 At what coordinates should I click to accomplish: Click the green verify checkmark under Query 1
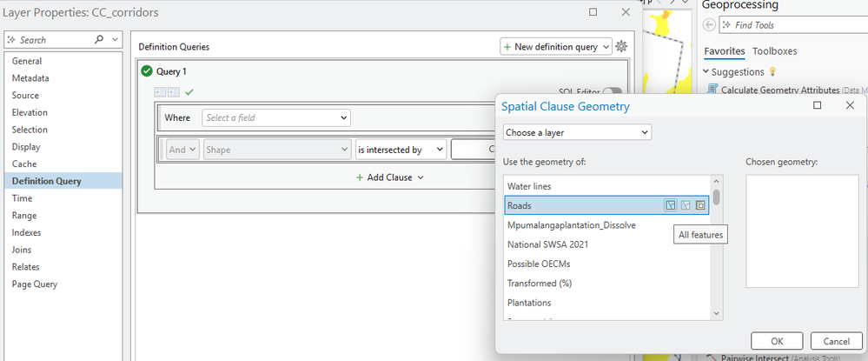(189, 92)
